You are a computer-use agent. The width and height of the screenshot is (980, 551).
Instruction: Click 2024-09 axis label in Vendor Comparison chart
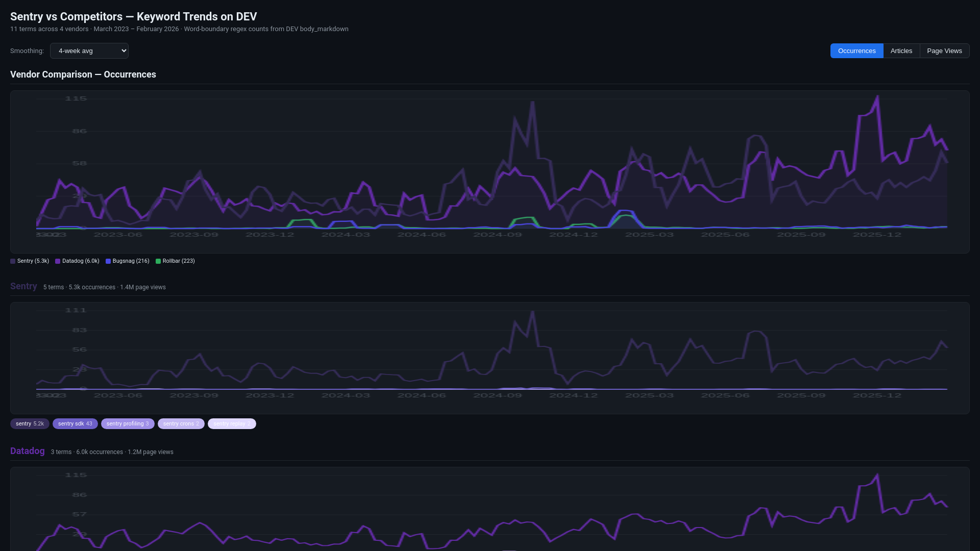pos(498,235)
